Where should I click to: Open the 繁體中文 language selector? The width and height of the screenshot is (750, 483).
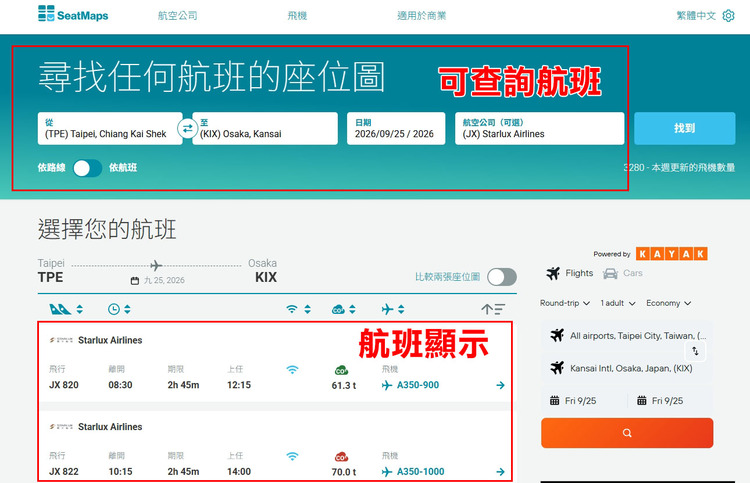[x=696, y=16]
